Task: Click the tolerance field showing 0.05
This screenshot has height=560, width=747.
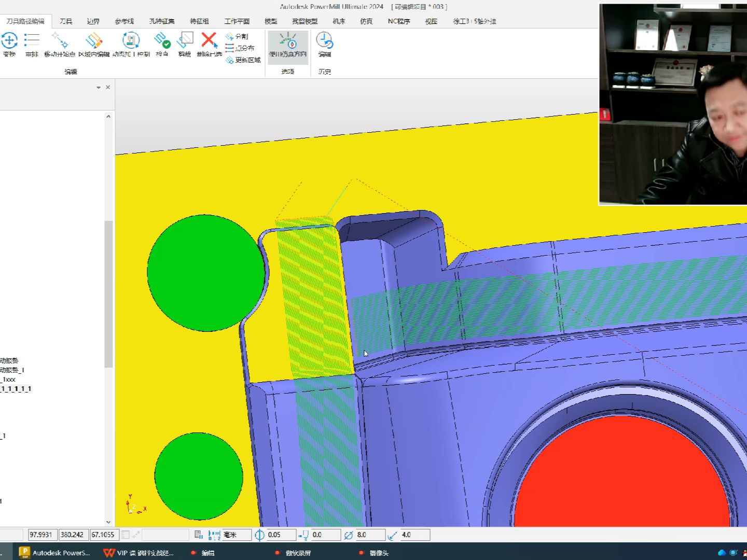Action: pos(281,535)
